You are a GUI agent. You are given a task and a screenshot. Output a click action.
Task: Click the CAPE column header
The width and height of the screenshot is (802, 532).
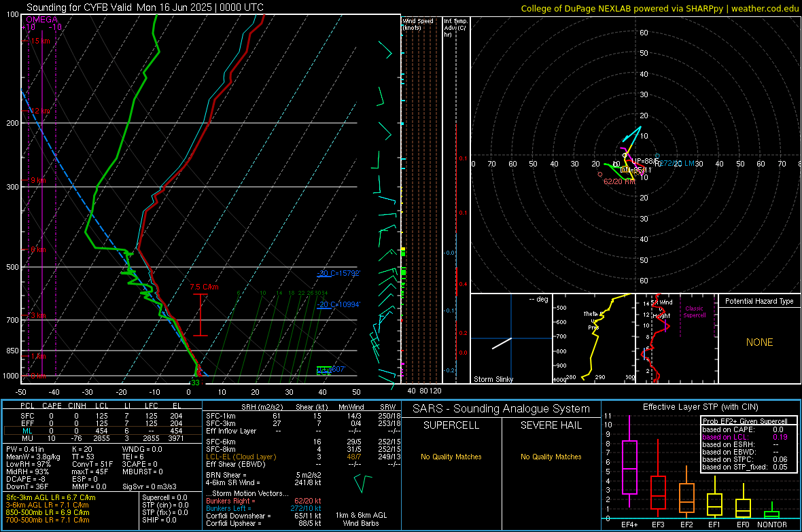point(52,406)
